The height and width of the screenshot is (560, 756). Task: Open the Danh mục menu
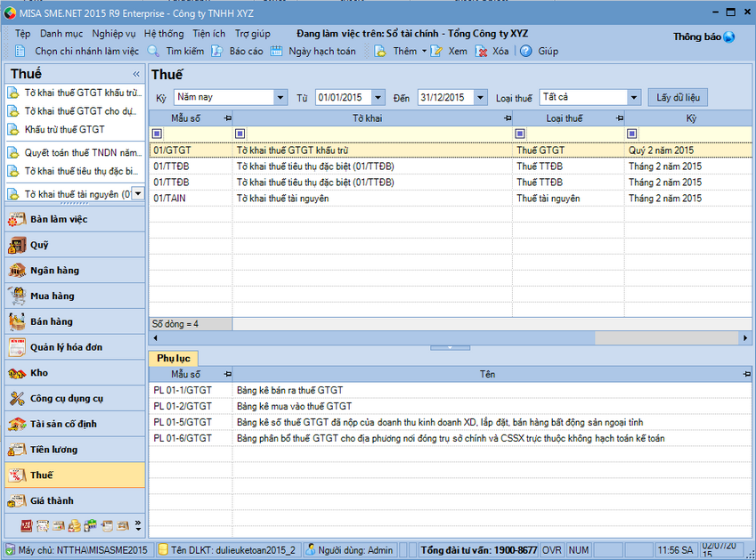tap(61, 34)
